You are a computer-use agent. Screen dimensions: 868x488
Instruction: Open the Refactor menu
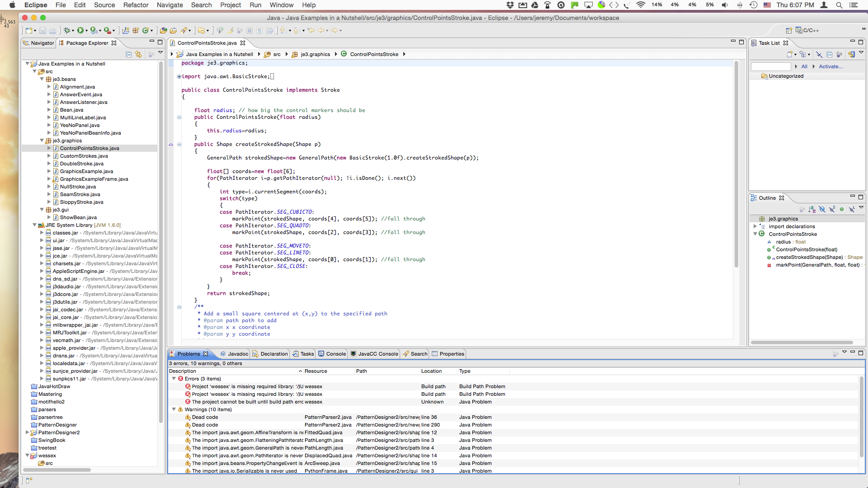pos(136,5)
